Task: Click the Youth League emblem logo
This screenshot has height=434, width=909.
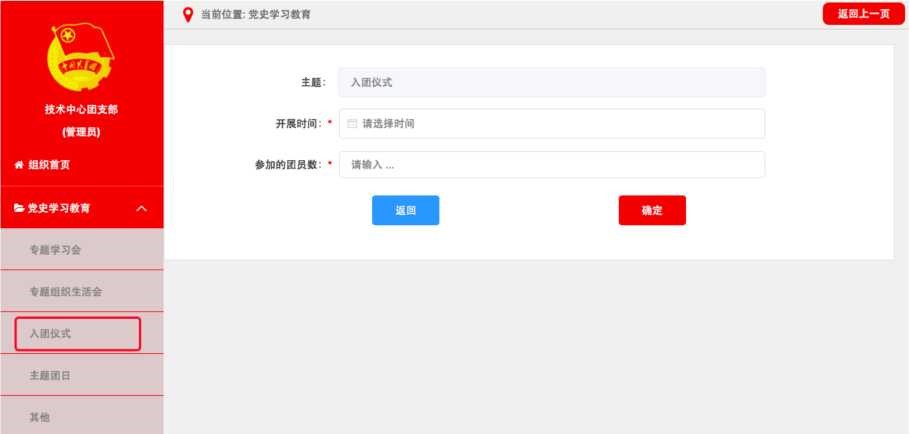Action: [x=81, y=56]
